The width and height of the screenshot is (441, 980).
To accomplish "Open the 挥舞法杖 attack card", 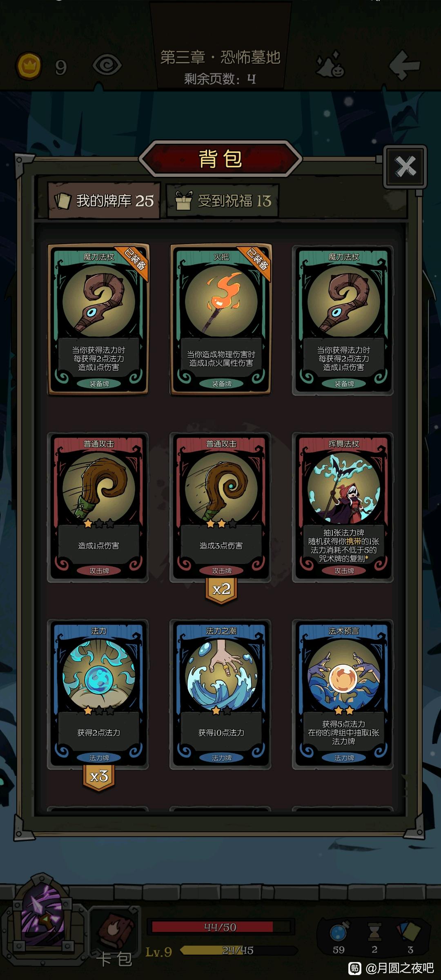I will (343, 507).
